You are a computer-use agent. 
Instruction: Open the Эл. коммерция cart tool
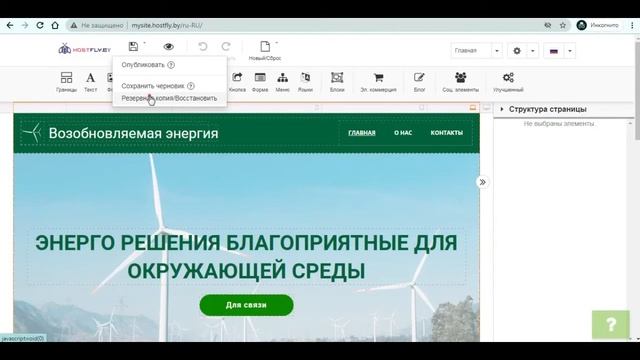(378, 82)
